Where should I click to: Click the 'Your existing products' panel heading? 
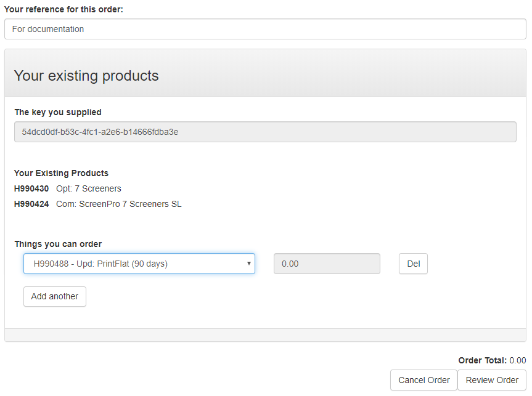(x=86, y=76)
